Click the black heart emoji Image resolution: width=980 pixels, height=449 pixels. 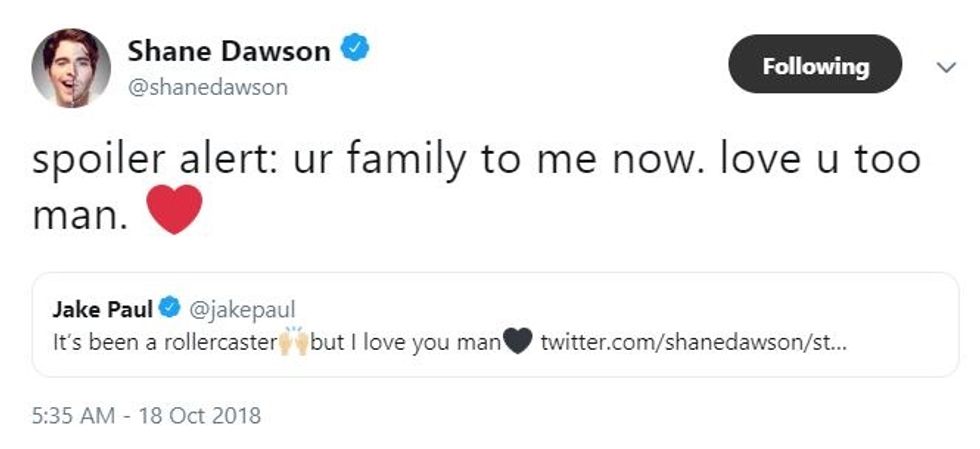516,343
